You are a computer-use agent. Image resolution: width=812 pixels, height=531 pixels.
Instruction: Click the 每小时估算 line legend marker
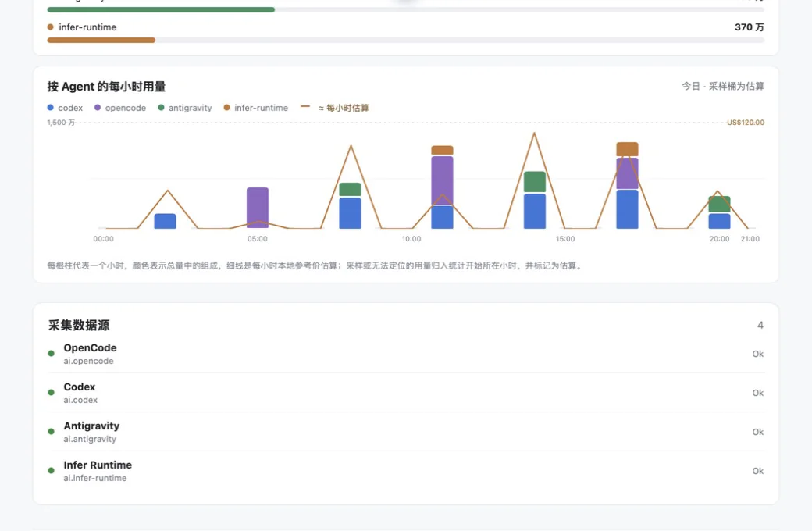point(305,107)
